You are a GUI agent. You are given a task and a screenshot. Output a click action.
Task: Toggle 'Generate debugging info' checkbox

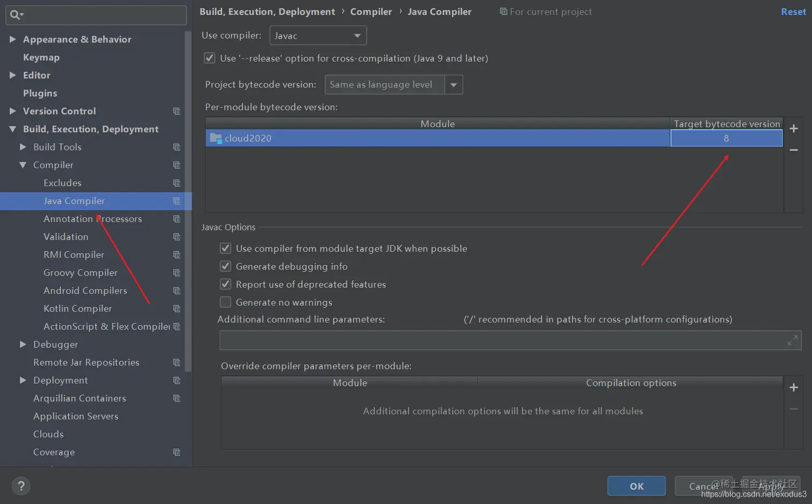point(226,266)
